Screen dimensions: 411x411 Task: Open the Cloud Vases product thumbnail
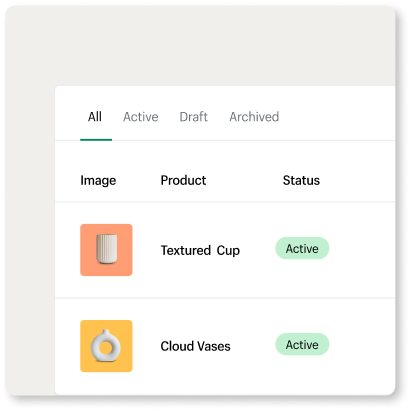[106, 346]
